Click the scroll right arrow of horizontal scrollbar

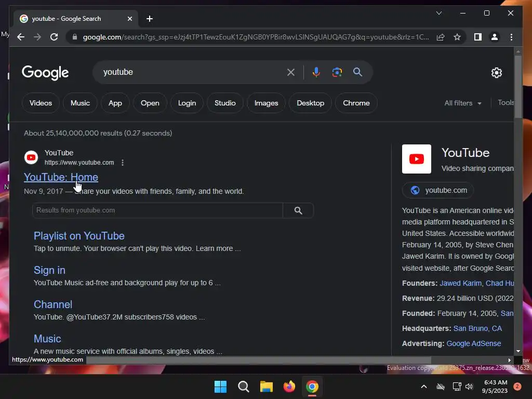coord(509,360)
